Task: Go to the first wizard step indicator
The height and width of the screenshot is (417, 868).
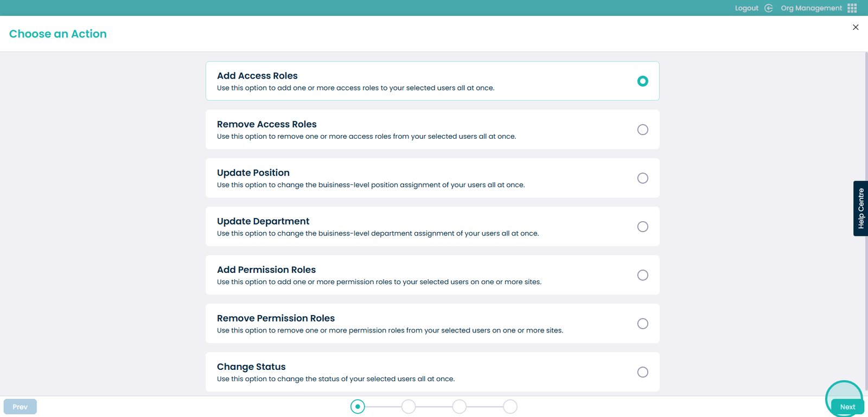Action: click(358, 407)
